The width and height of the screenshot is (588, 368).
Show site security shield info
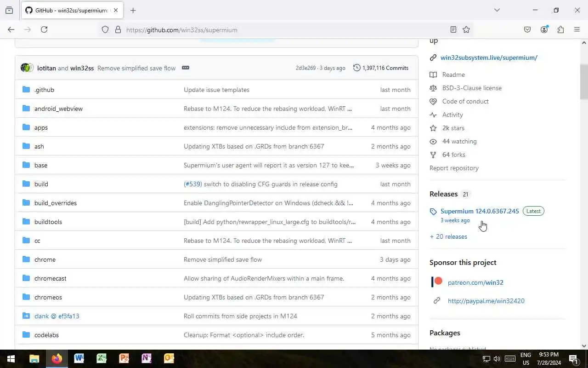tap(105, 29)
